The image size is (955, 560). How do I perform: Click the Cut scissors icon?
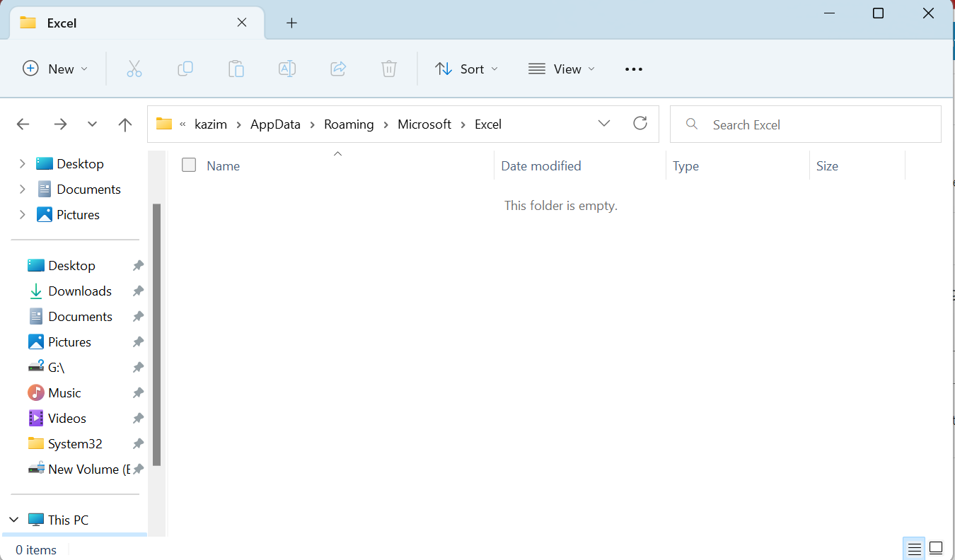pyautogui.click(x=134, y=69)
